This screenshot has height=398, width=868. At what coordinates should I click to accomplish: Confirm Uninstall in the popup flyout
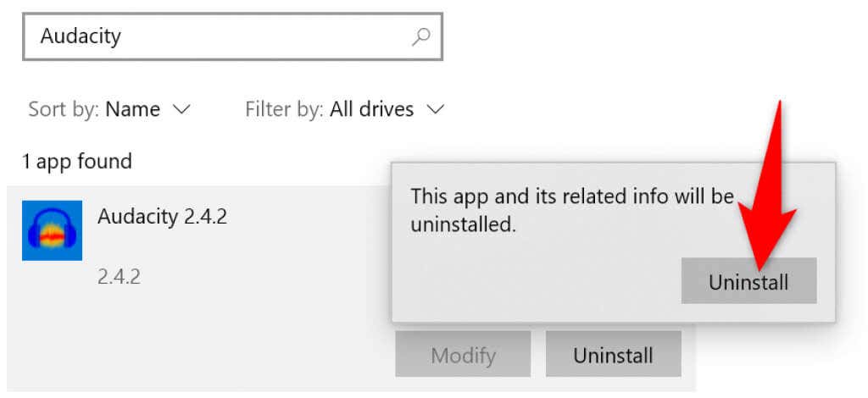point(748,281)
